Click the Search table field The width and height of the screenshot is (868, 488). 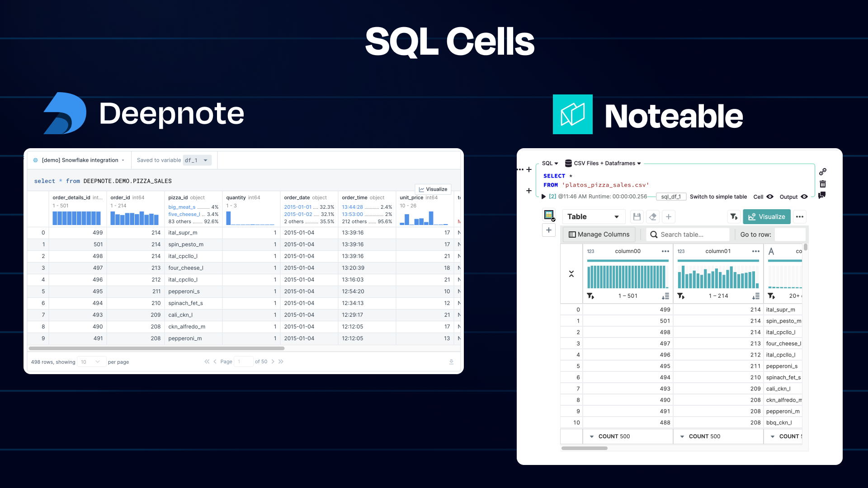click(x=688, y=234)
